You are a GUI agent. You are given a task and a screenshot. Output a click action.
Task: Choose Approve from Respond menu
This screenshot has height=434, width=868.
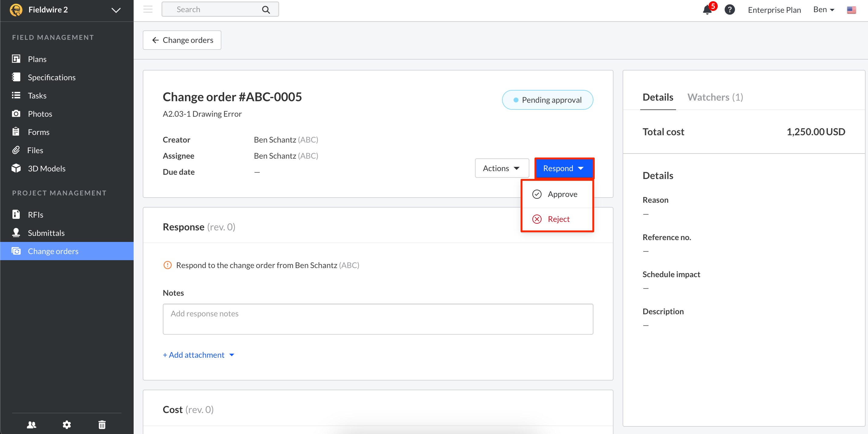point(562,194)
